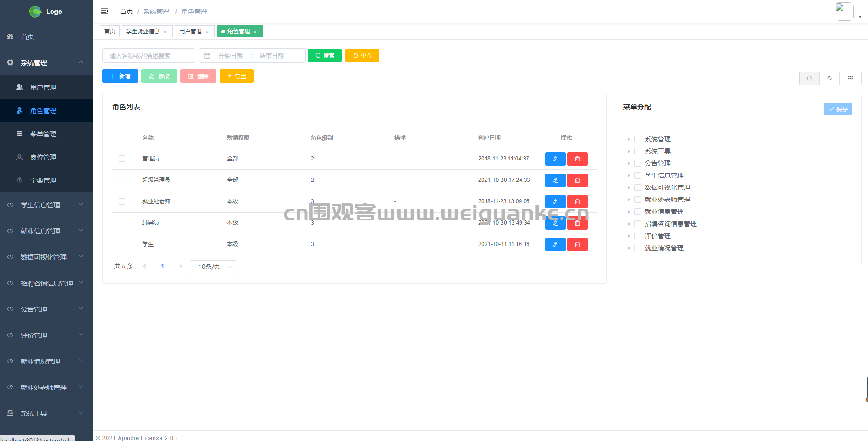Open the 10条/页 page size dropdown
This screenshot has height=441, width=868.
(213, 267)
